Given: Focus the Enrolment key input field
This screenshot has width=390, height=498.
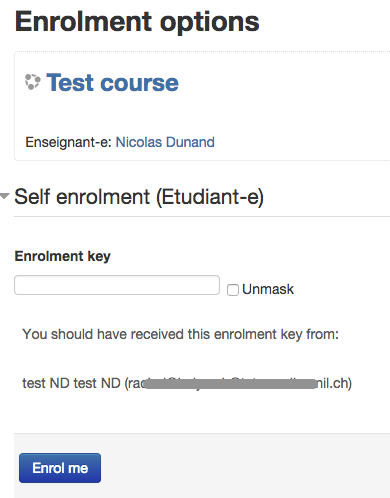Looking at the screenshot, I should (117, 285).
